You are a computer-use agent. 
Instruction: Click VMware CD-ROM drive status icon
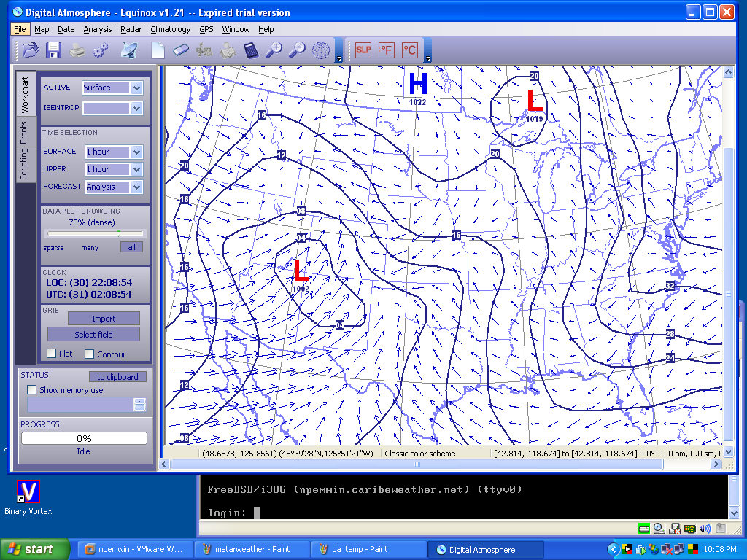(x=659, y=529)
